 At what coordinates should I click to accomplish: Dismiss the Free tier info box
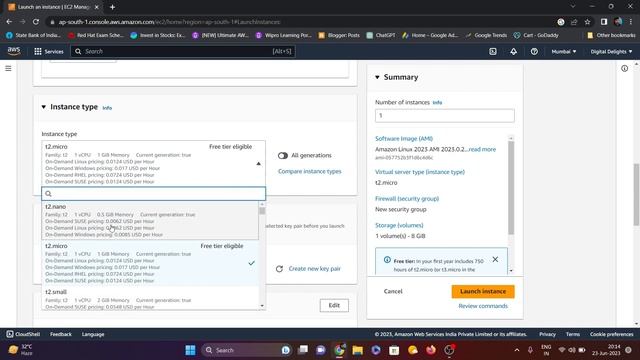click(495, 259)
